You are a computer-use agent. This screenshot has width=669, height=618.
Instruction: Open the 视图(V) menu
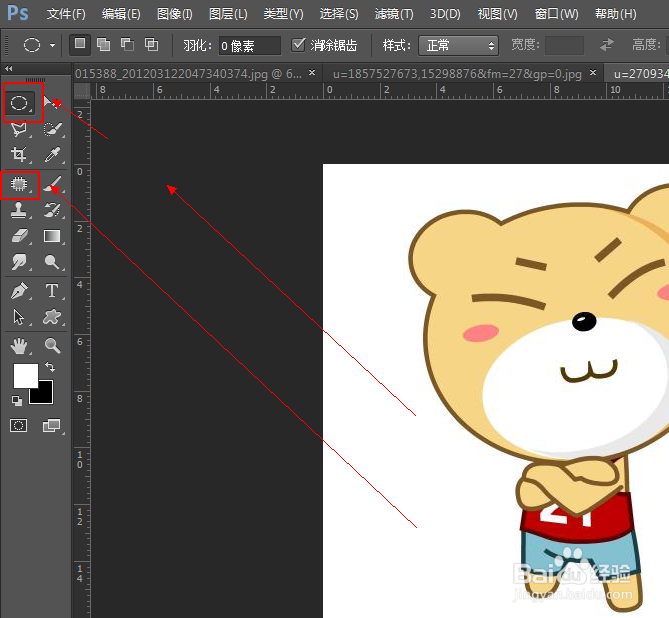coord(498,14)
